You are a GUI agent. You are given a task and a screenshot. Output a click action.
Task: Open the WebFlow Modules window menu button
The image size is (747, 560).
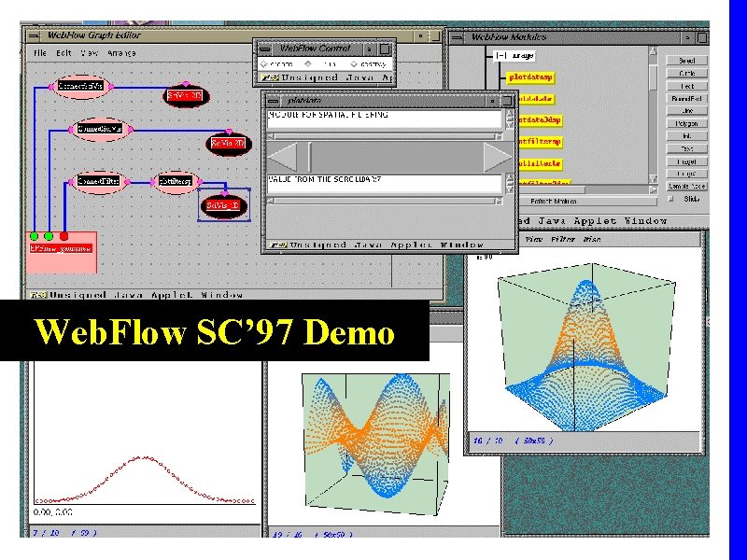457,37
